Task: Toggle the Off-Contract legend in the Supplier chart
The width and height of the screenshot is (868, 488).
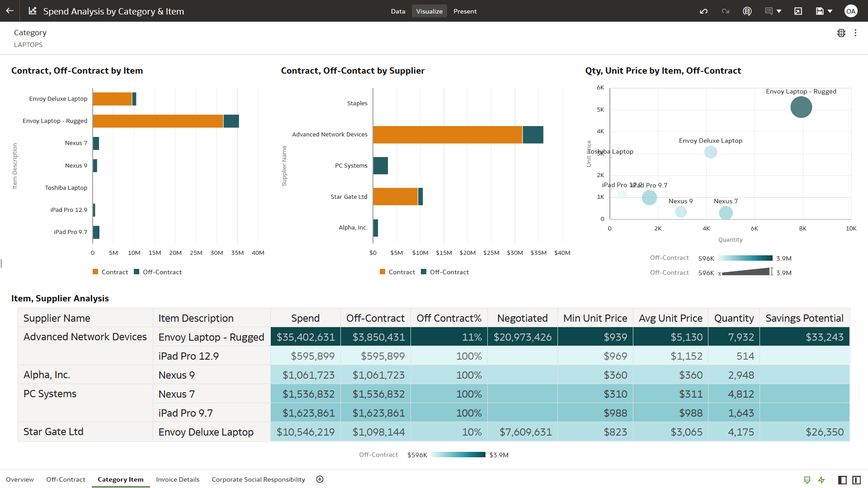Action: click(444, 272)
